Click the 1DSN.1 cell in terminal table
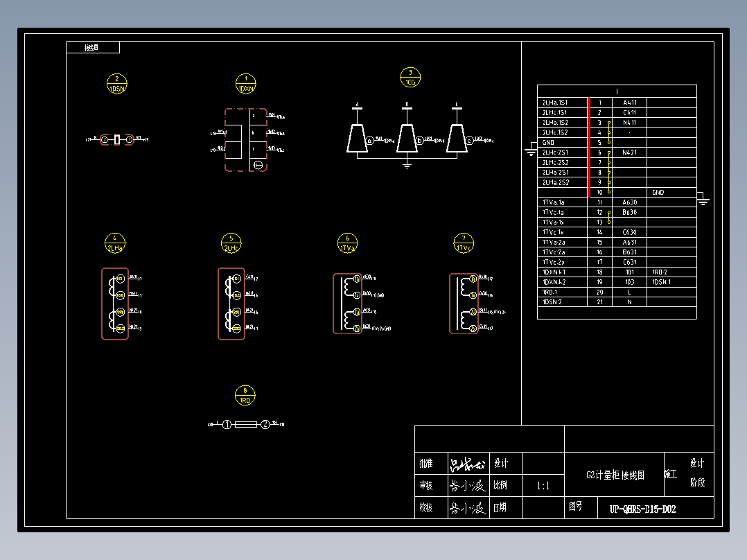Screen dimensions: 747x560 [x=662, y=282]
